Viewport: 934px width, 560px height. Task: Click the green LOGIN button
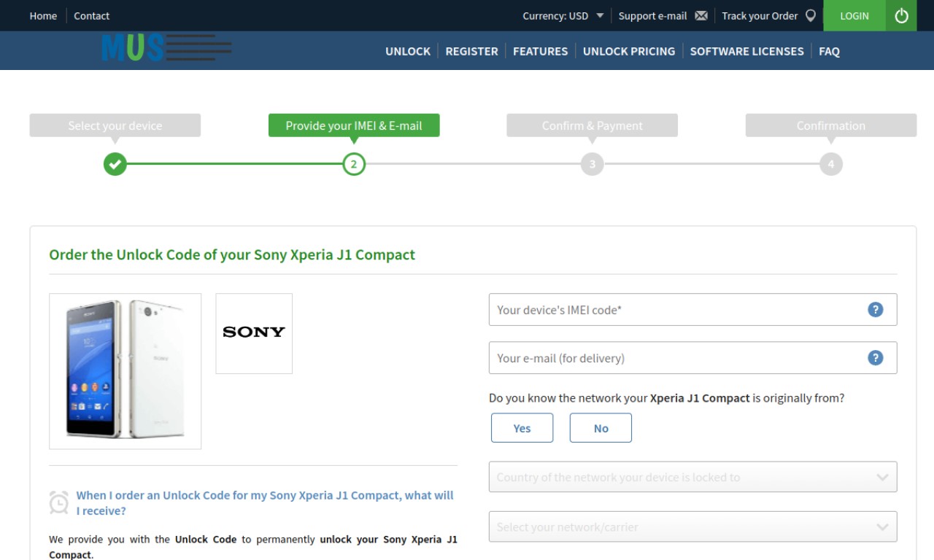854,15
